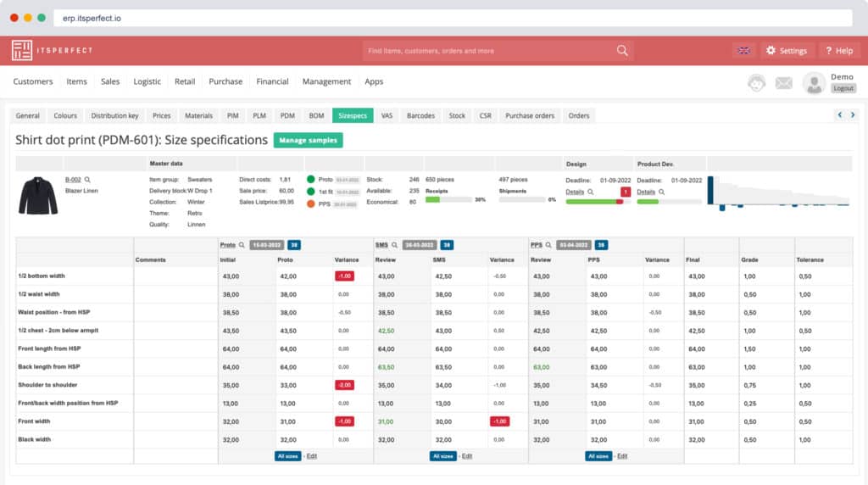868x485 pixels.
Task: Click red alert badge in Design section
Action: [x=626, y=192]
